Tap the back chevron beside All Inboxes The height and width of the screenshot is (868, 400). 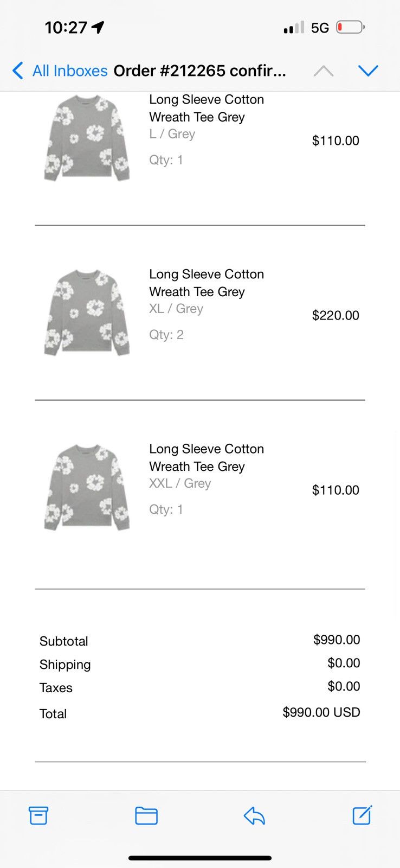click(18, 71)
